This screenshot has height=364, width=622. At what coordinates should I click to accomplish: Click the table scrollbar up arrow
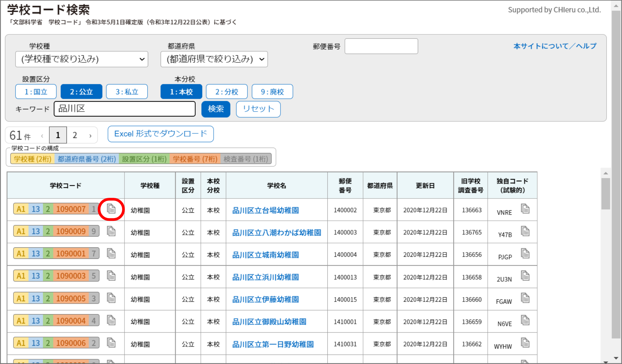[606, 173]
